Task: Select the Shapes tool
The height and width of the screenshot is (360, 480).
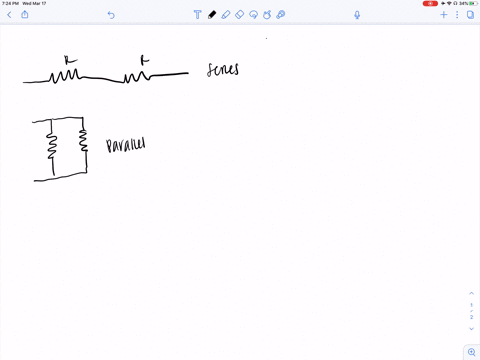Action: 267,15
